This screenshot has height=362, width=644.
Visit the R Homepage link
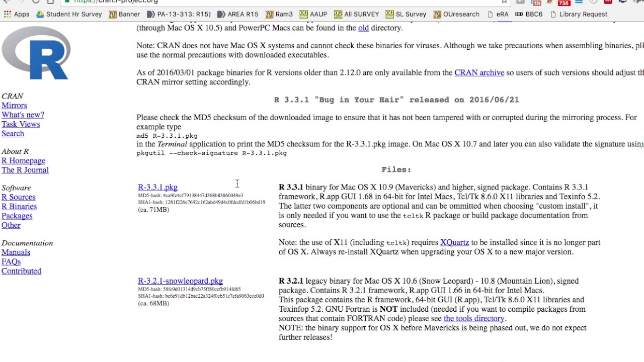coord(23,161)
